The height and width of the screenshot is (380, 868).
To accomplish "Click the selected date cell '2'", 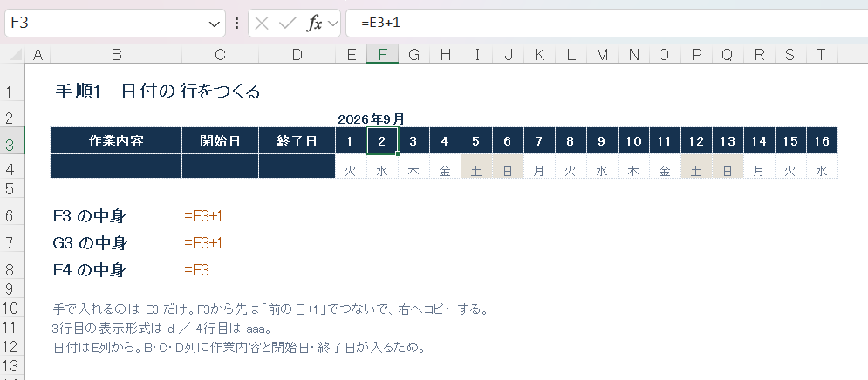I will tap(382, 141).
